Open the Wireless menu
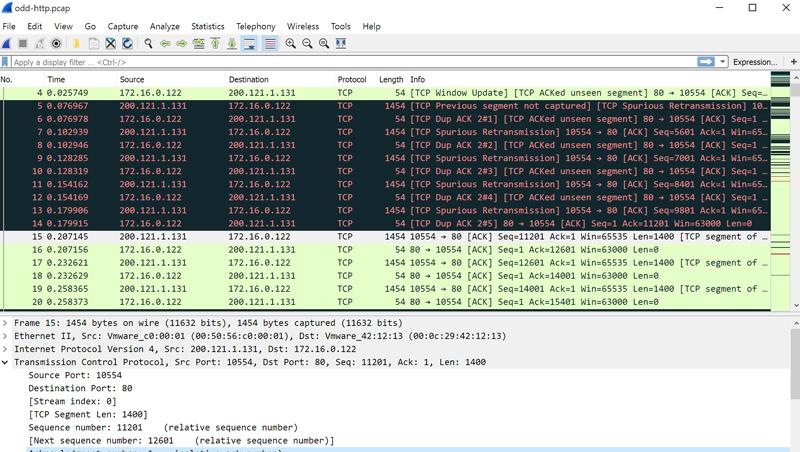 pos(303,26)
